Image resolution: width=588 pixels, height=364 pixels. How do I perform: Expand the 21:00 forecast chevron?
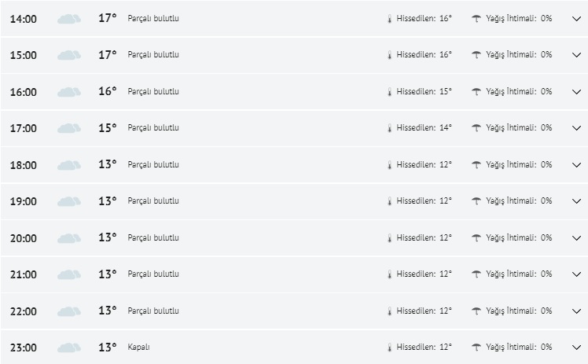coord(576,274)
